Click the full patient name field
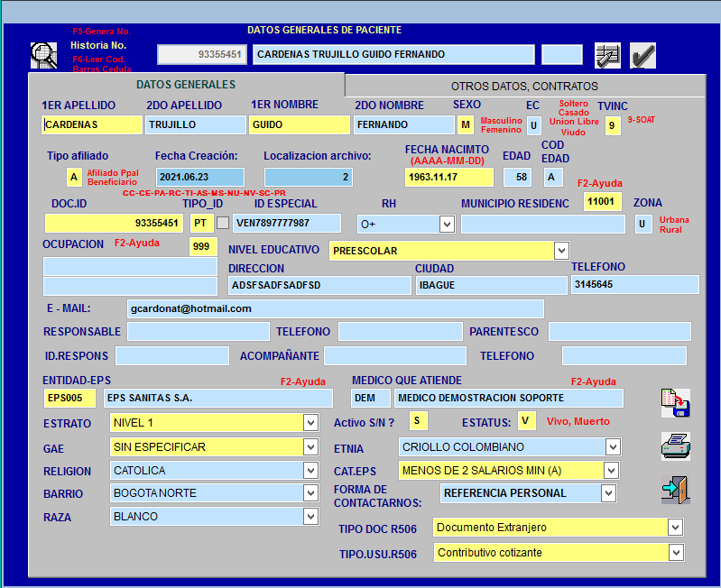721x588 pixels. (393, 54)
